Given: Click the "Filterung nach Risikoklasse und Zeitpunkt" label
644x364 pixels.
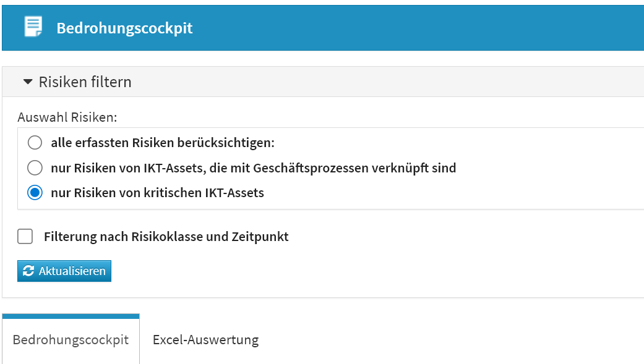Looking at the screenshot, I should click(x=166, y=236).
